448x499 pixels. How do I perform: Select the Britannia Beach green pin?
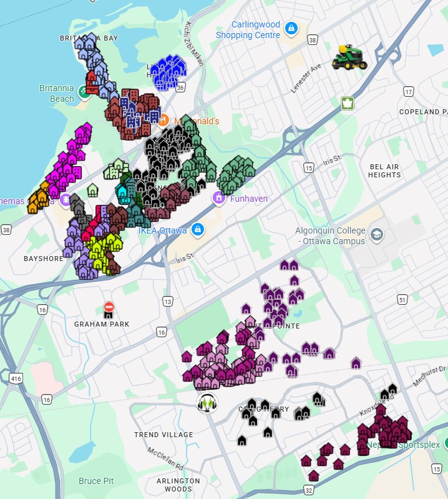click(84, 92)
